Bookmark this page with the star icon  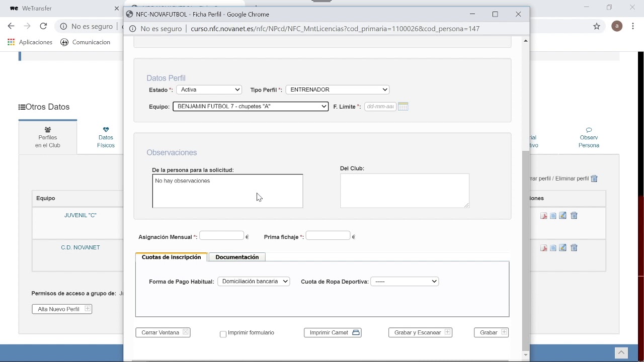pyautogui.click(x=597, y=26)
